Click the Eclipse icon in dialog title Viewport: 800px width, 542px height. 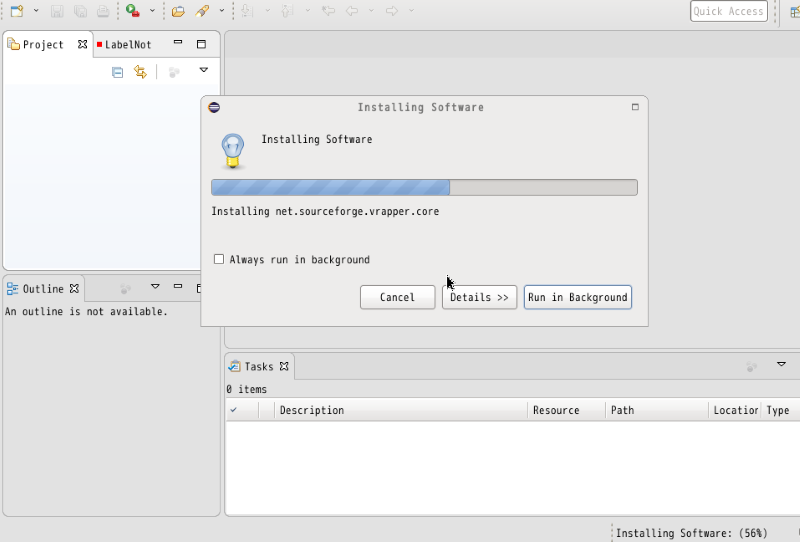pyautogui.click(x=214, y=107)
